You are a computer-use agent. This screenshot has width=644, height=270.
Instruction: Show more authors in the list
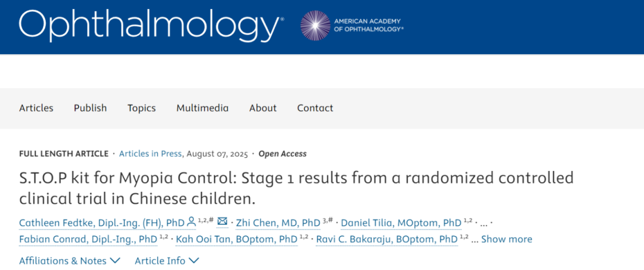506,239
